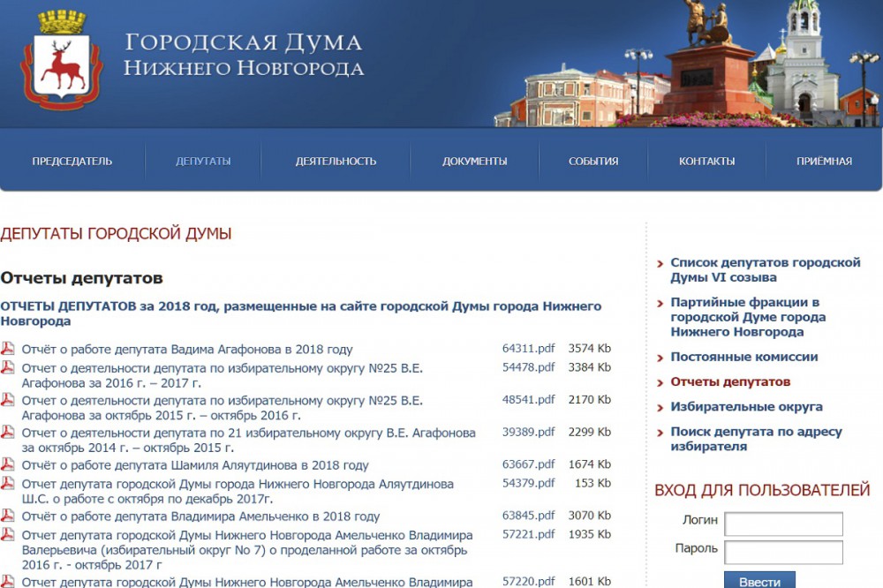Click the Пароль input field
The height and width of the screenshot is (588, 883).
(x=783, y=553)
